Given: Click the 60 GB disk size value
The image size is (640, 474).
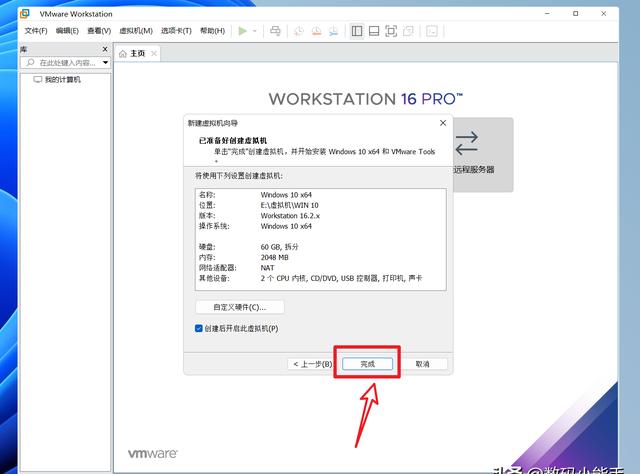Looking at the screenshot, I should (x=280, y=247).
